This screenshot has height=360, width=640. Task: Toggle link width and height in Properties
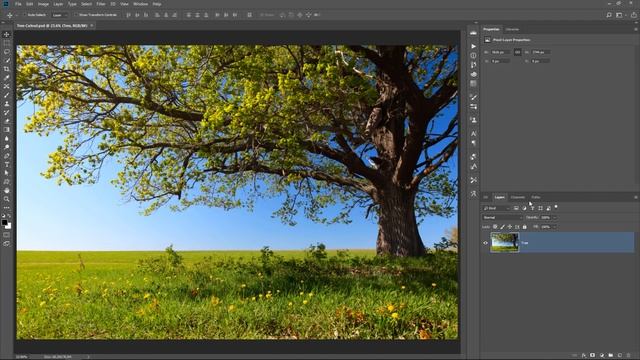[517, 52]
